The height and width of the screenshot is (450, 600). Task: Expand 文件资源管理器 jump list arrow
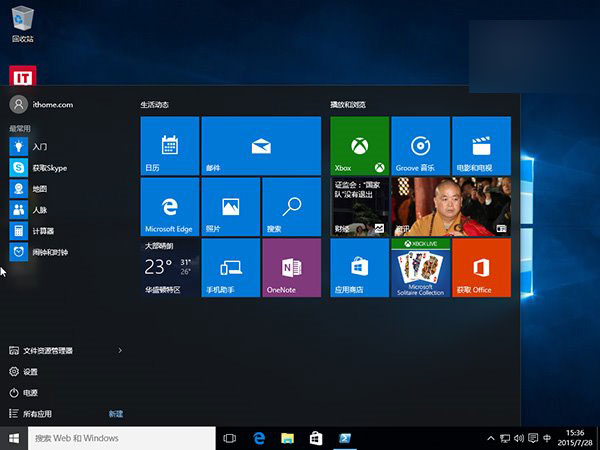[120, 351]
